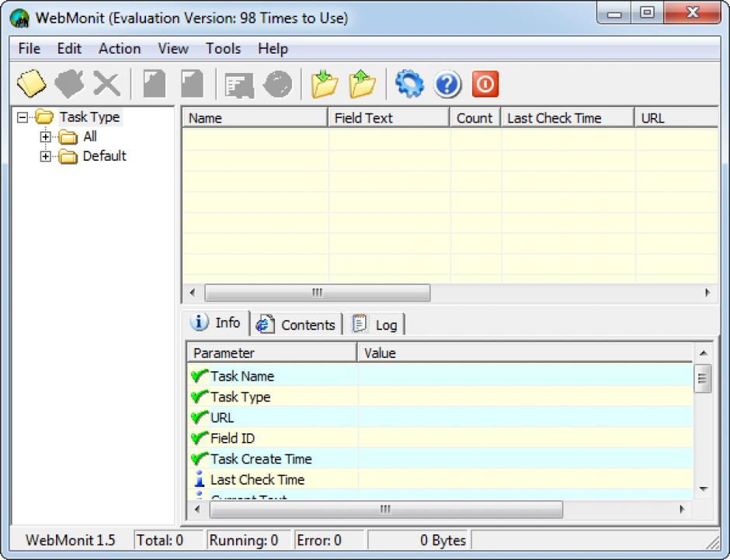Click the grayed Edit Task toolbar icon
The width and height of the screenshot is (730, 560).
[69, 84]
